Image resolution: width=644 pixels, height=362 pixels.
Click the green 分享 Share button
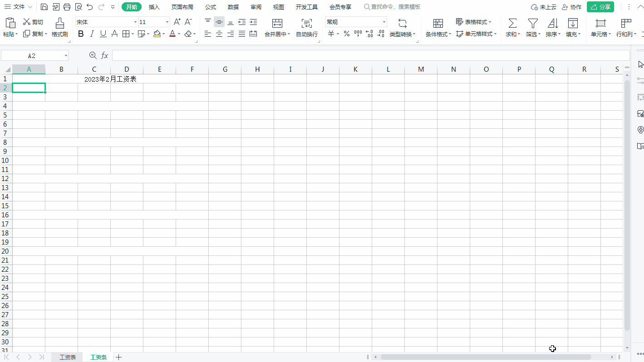[x=600, y=7]
